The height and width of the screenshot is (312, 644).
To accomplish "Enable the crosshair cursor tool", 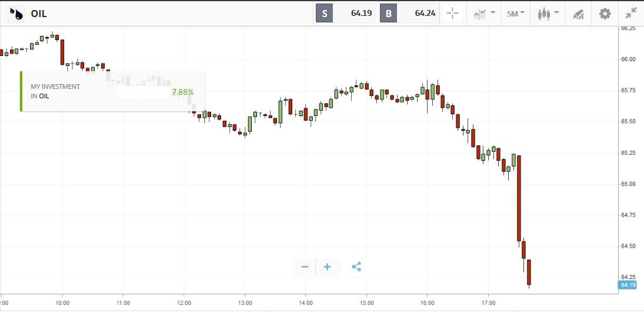I will tap(453, 13).
